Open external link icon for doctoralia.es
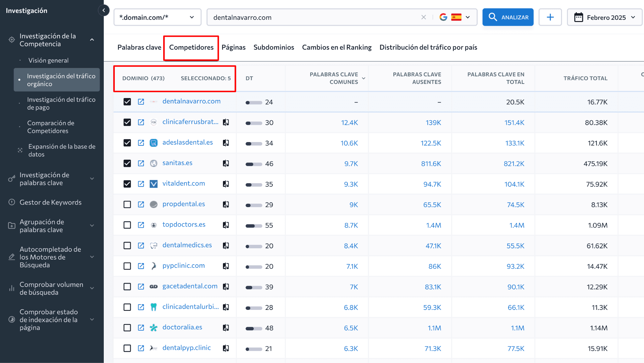This screenshot has height=363, width=644. (x=141, y=327)
